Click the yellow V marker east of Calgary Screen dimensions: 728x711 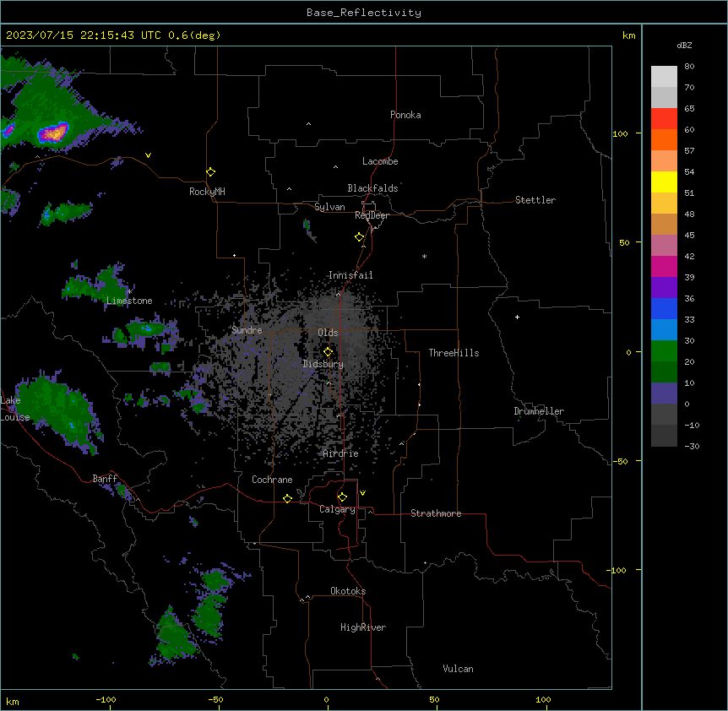coord(362,493)
